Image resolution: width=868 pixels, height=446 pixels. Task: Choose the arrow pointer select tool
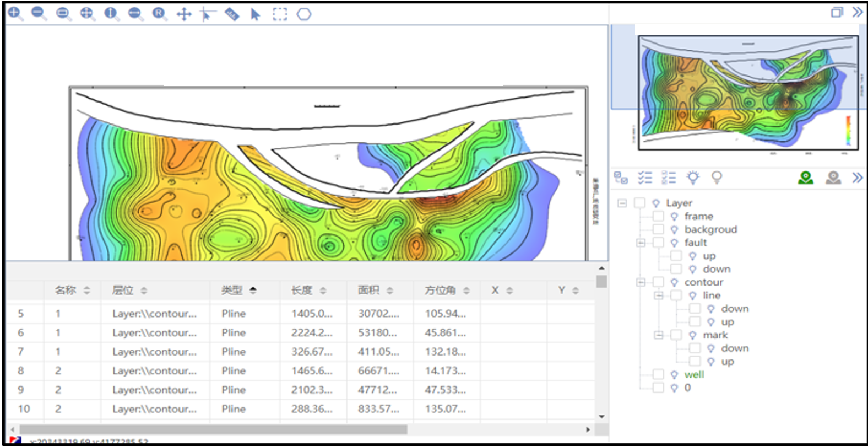coord(255,14)
